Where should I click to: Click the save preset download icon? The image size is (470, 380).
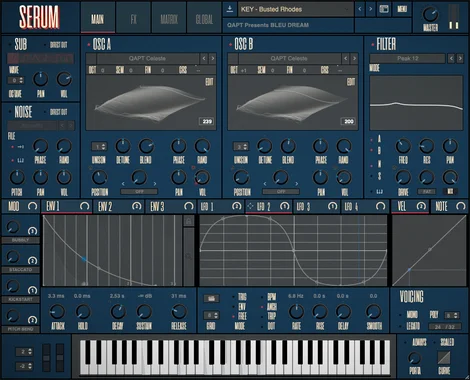click(x=230, y=9)
